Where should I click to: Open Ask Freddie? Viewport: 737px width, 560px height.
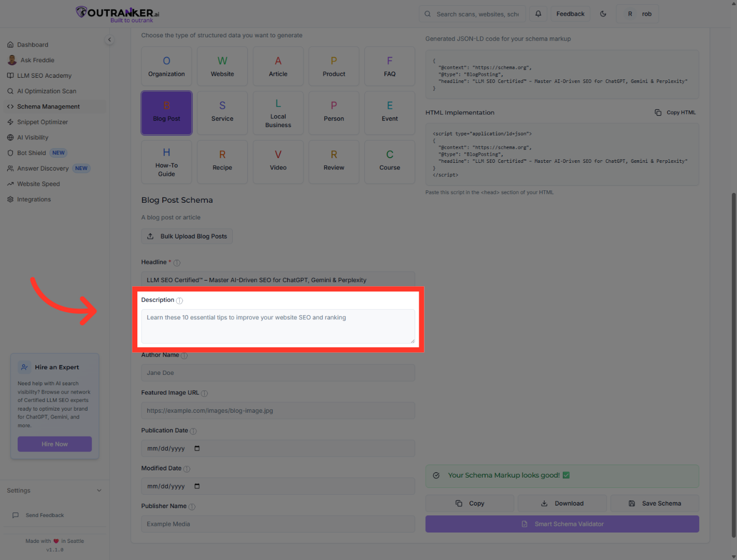(54, 60)
